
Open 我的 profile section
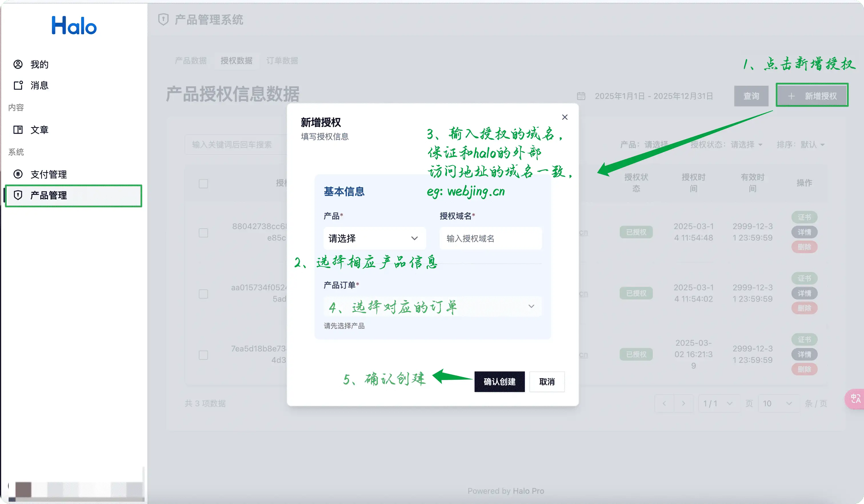(39, 64)
